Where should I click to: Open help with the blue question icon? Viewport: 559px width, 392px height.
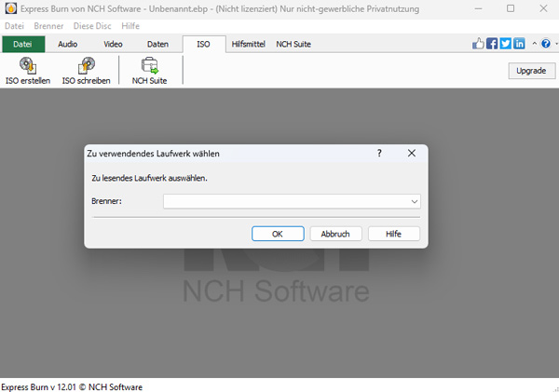tap(545, 44)
